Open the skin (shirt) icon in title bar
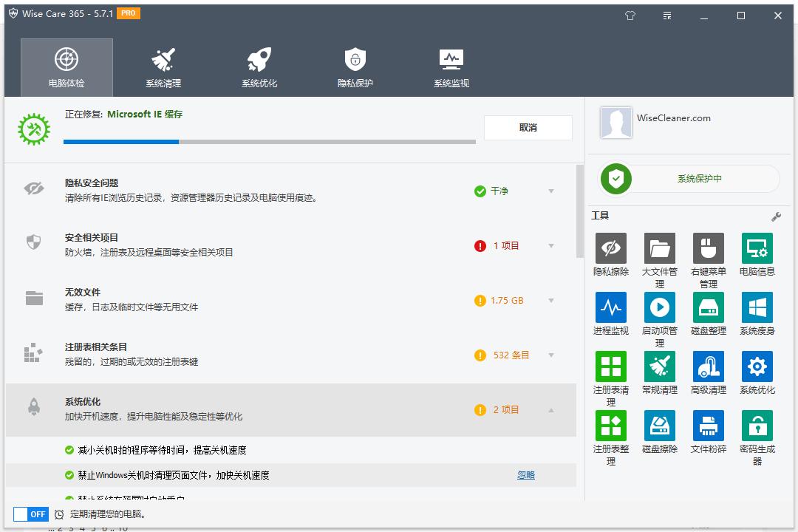Screen dimensions: 798x532 pyautogui.click(x=630, y=16)
